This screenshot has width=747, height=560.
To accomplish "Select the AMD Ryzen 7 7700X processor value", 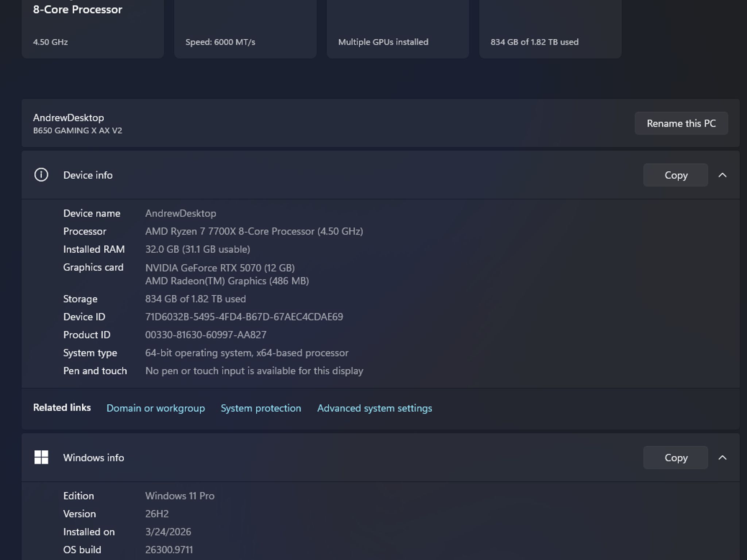I will [254, 231].
